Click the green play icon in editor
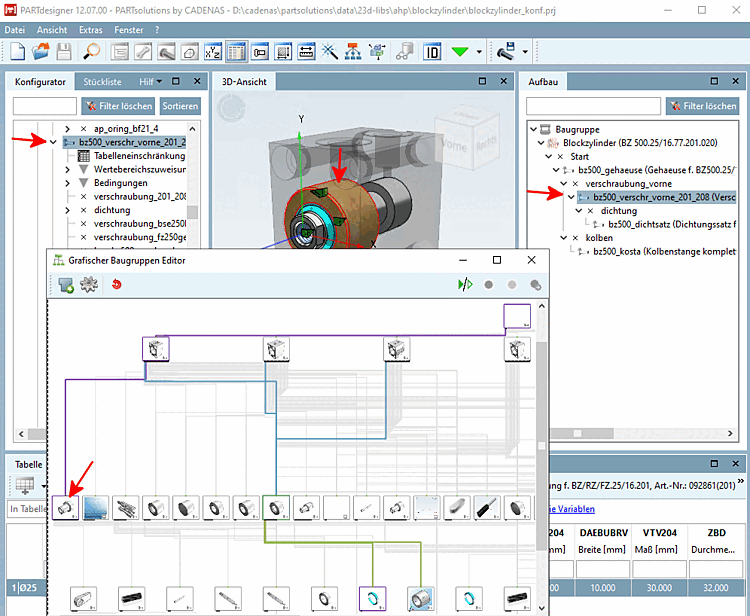The height and width of the screenshot is (616, 750). tap(465, 285)
